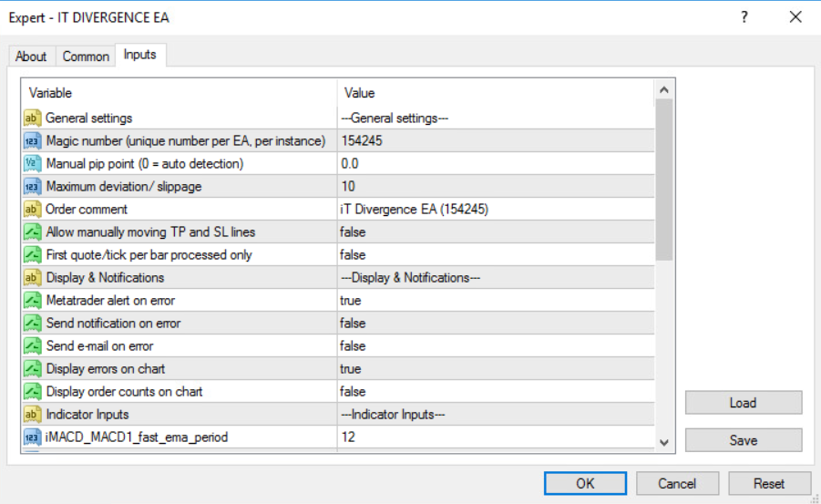This screenshot has height=504, width=821.
Task: Click the integer icon beside Magic number
Action: 31,141
